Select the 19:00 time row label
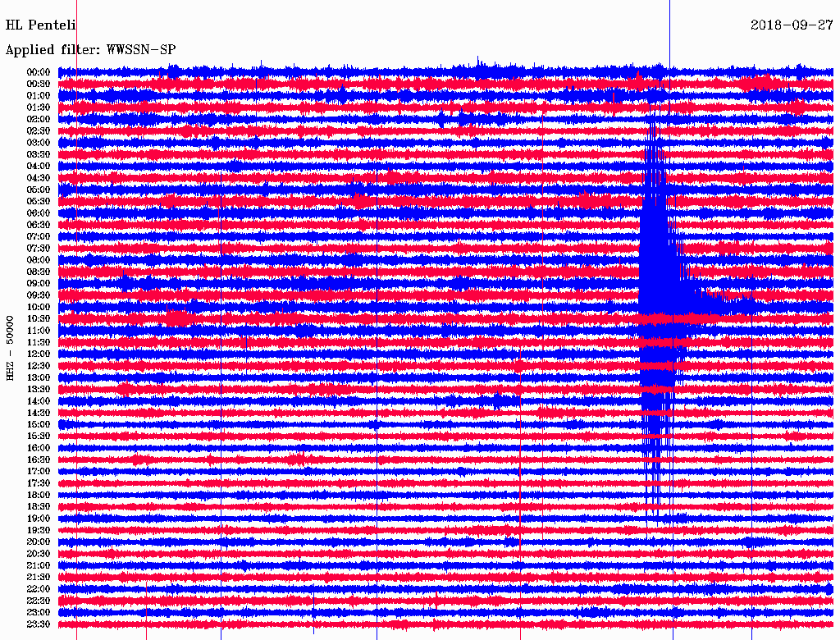 pos(38,519)
